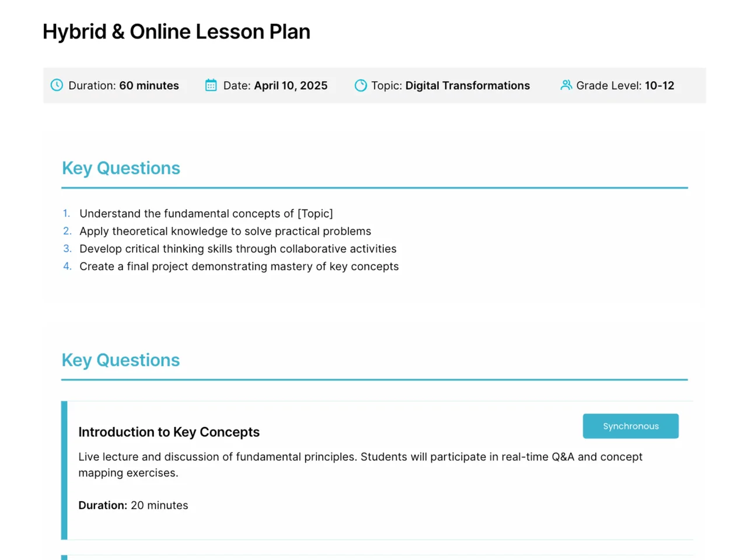Click the Digital Transformations topic text

click(467, 85)
